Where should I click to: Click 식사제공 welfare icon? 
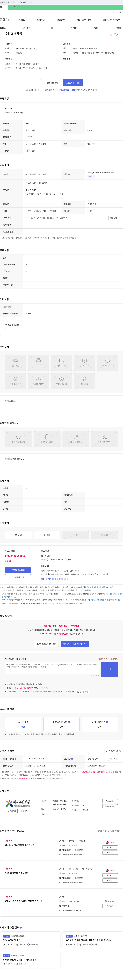point(84,381)
